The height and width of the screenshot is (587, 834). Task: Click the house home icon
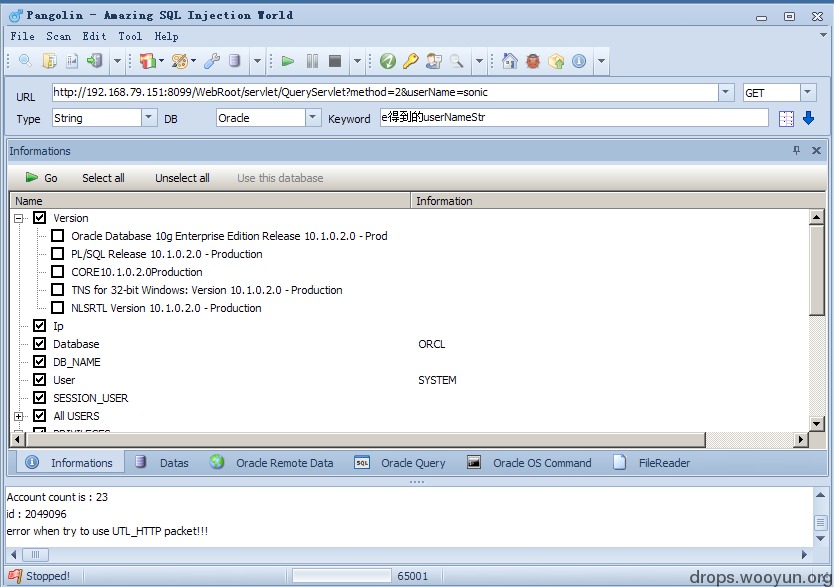(510, 61)
